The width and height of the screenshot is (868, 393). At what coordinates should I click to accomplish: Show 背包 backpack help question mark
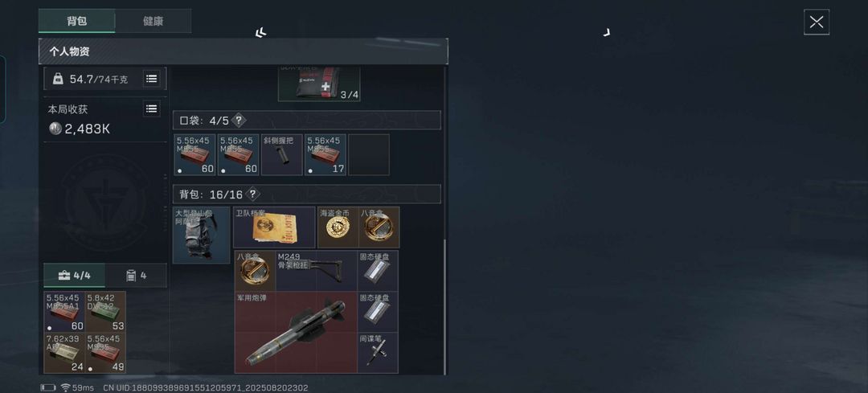point(252,194)
